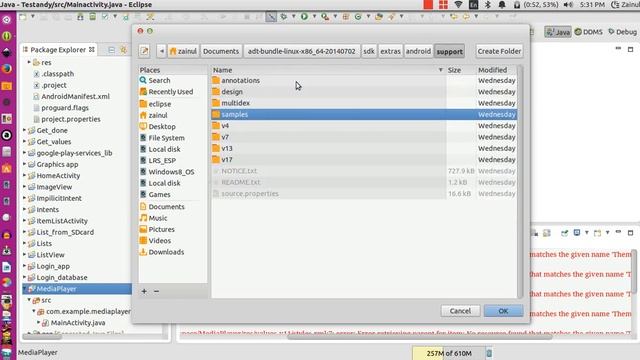The width and height of the screenshot is (640, 360).
Task: Select AndroidManifest.xml in Package Explorer
Action: pos(75,96)
